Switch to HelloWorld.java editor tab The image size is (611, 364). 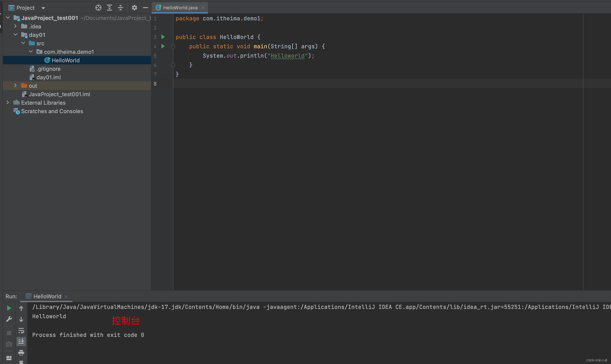(x=180, y=8)
